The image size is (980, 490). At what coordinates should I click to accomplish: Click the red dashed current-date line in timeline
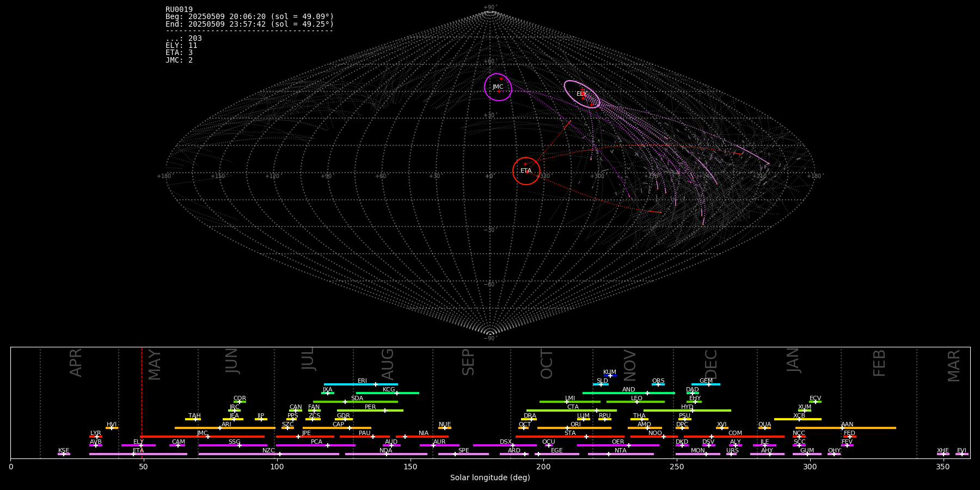pos(142,403)
